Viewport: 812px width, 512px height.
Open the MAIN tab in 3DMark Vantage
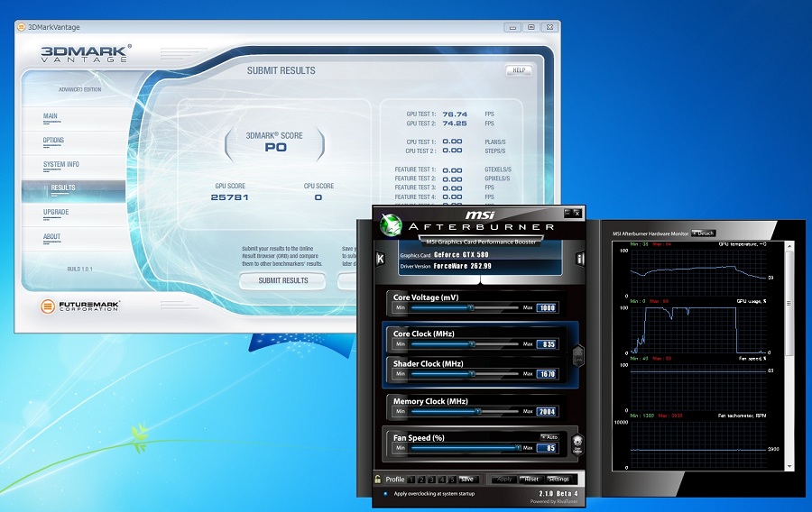pyautogui.click(x=51, y=116)
